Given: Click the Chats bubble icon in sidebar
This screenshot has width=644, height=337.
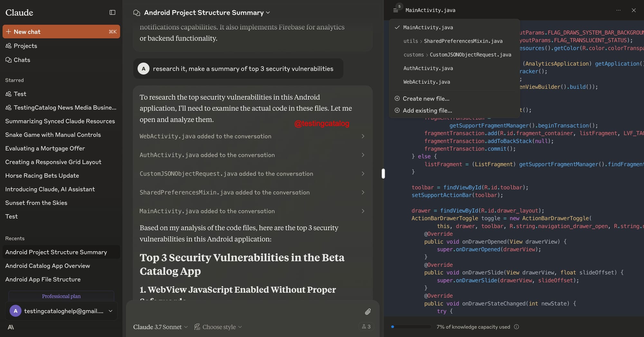Looking at the screenshot, I should [x=8, y=60].
